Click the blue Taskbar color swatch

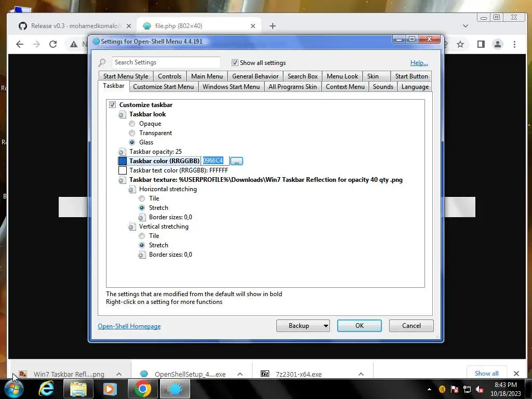123,161
